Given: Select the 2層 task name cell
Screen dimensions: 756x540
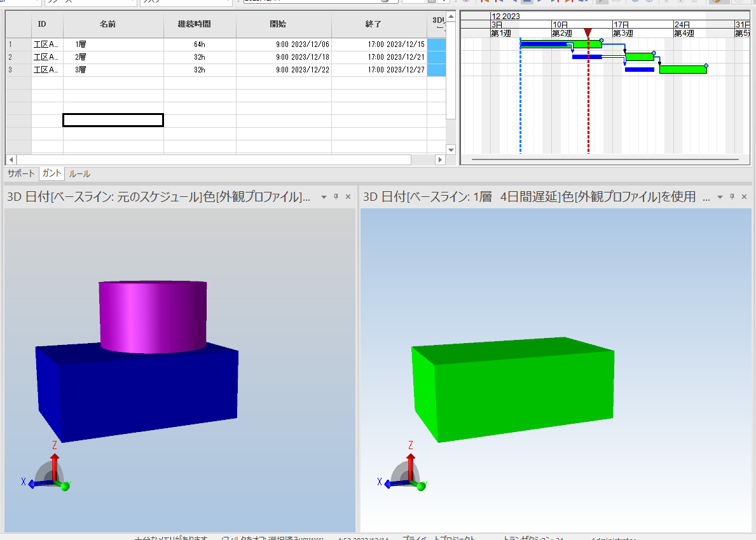Looking at the screenshot, I should coord(113,57).
